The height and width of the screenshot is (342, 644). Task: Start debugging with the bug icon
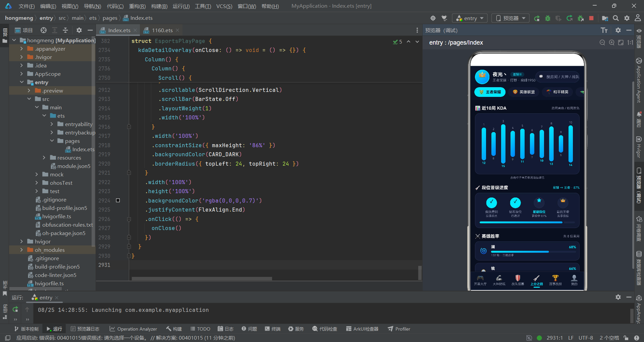[x=548, y=18]
